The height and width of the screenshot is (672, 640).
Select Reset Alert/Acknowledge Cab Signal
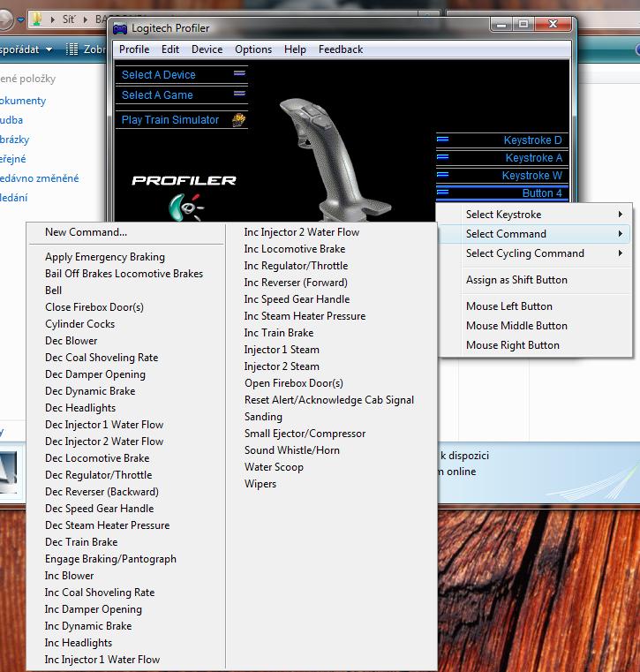(x=329, y=400)
